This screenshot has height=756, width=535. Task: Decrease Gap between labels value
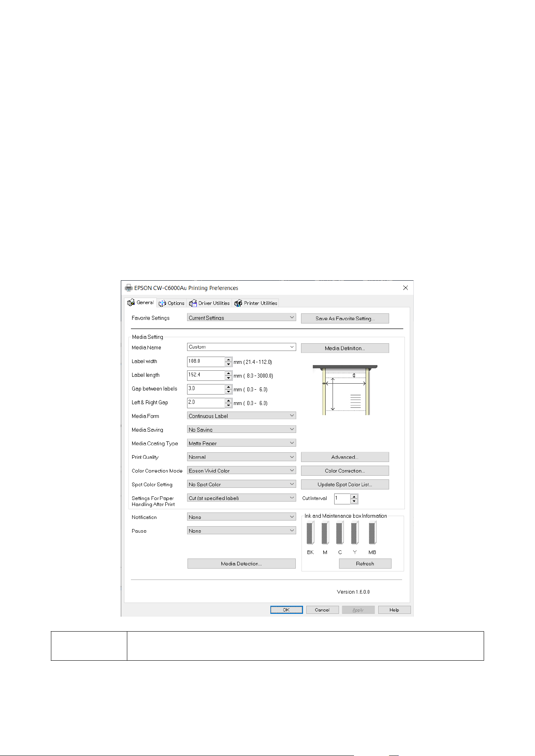229,392
